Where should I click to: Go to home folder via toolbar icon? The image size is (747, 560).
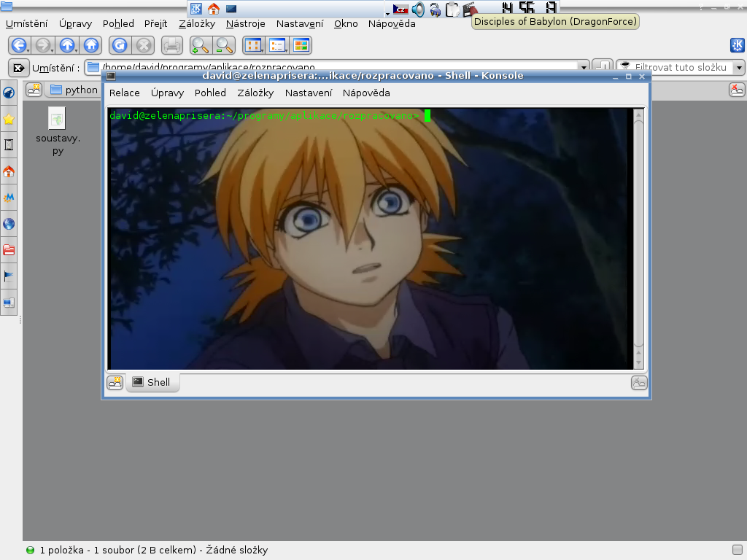pyautogui.click(x=91, y=45)
